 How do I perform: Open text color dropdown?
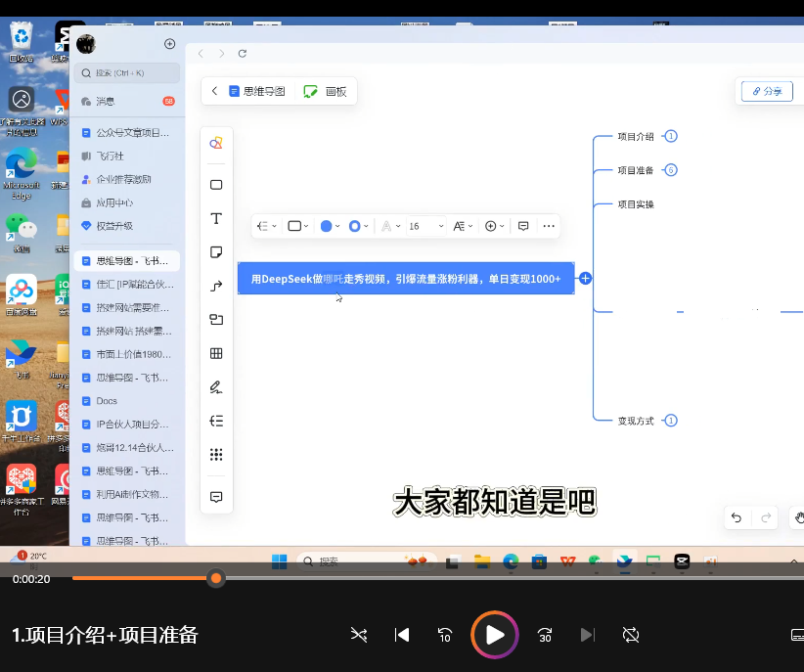pos(390,226)
